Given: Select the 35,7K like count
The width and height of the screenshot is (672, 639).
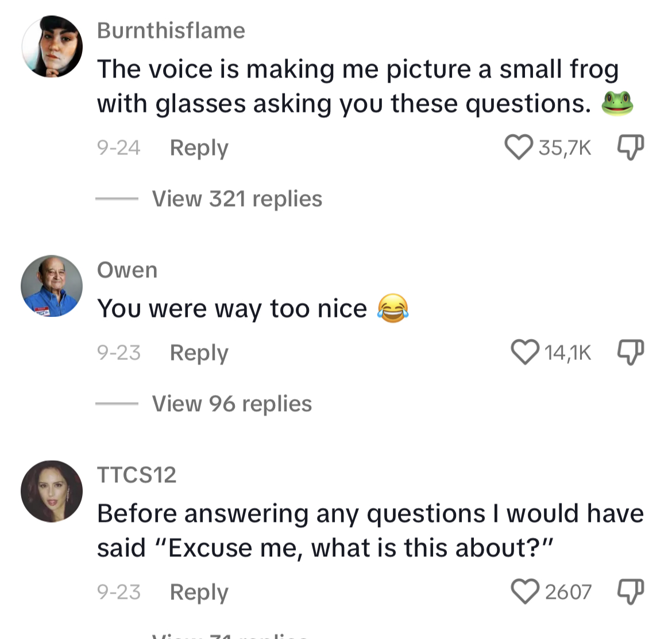Looking at the screenshot, I should coord(565,148).
